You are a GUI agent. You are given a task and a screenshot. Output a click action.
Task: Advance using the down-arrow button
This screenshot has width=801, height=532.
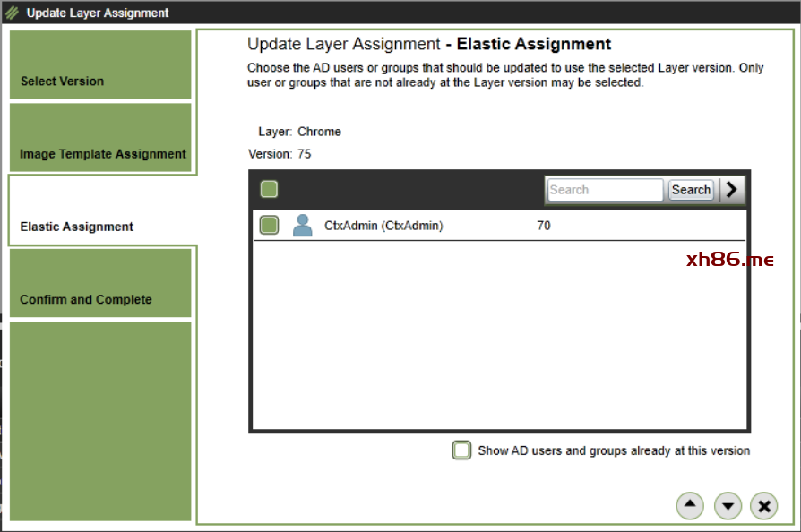[728, 505]
